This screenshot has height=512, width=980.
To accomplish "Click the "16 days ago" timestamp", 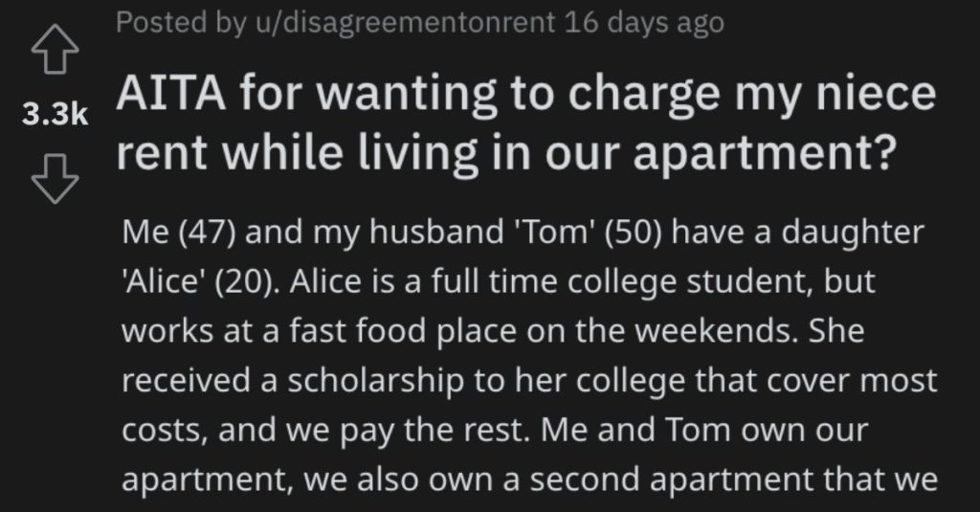I will point(644,23).
